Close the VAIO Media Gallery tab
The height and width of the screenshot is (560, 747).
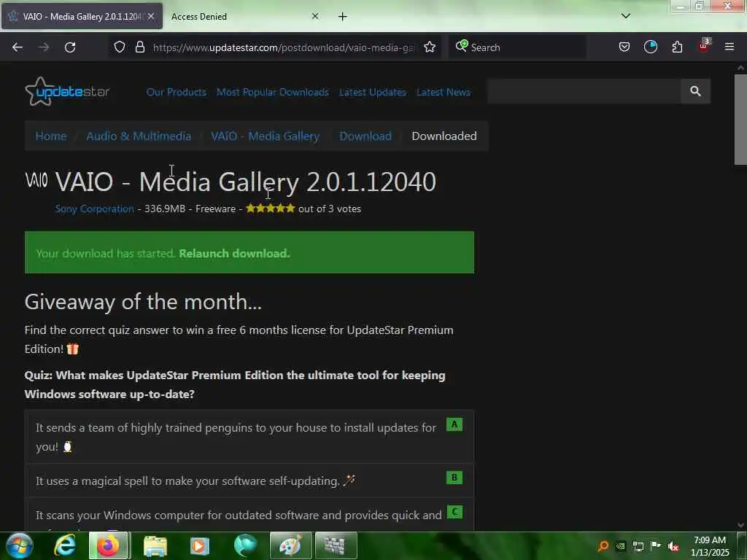(151, 16)
